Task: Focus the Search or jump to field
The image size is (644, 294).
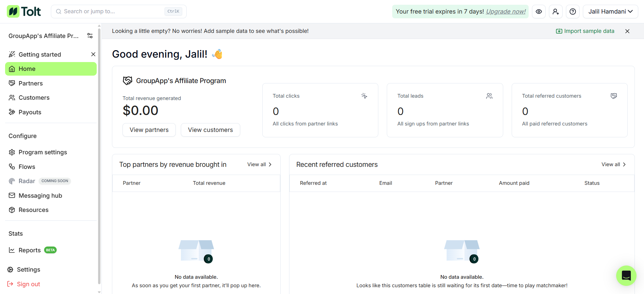Action: 119,12
